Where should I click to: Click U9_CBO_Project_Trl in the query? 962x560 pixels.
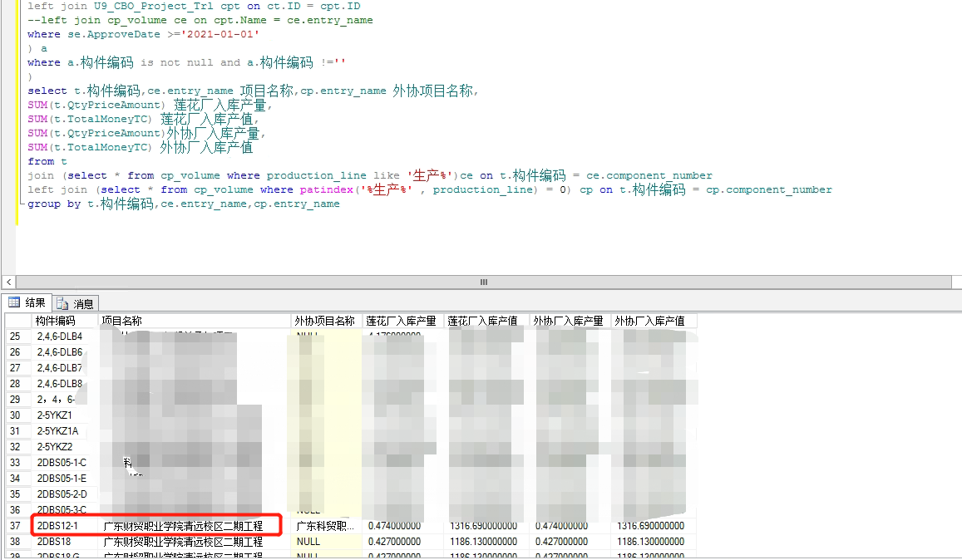(x=153, y=6)
